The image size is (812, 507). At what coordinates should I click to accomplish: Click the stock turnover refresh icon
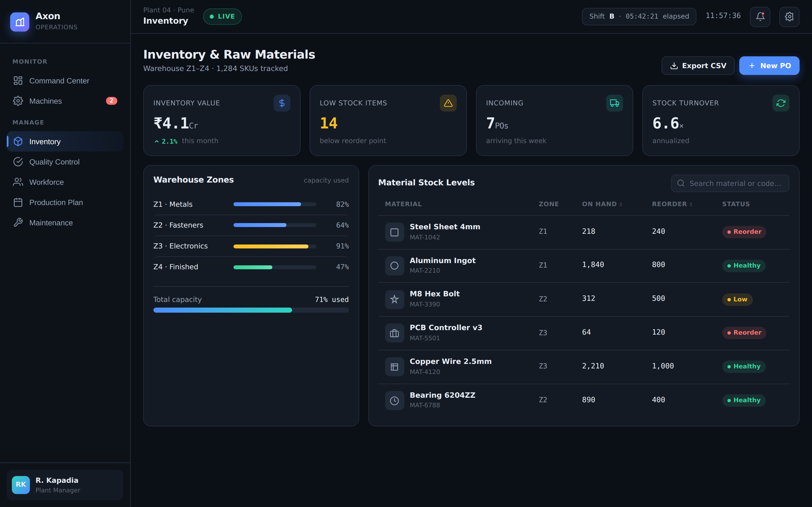coord(781,103)
